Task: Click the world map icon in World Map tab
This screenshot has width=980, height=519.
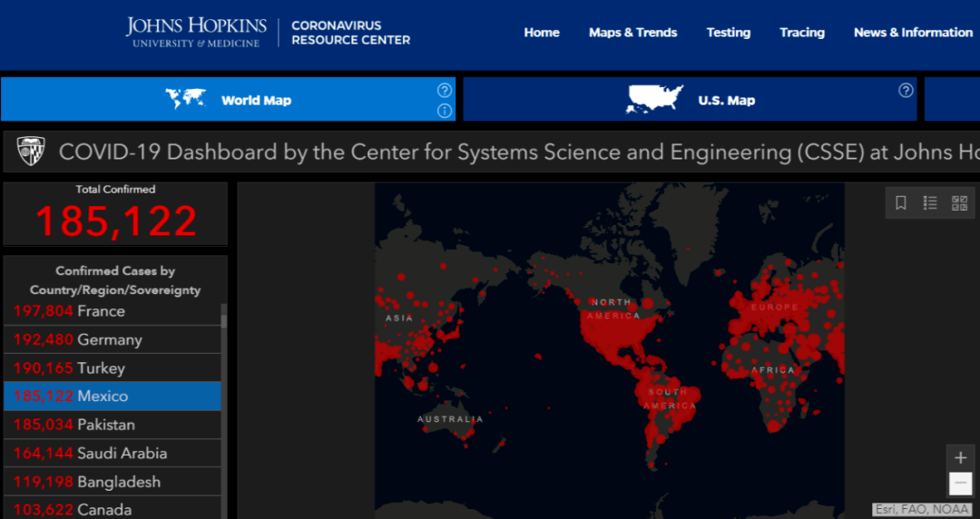Action: pos(186,98)
